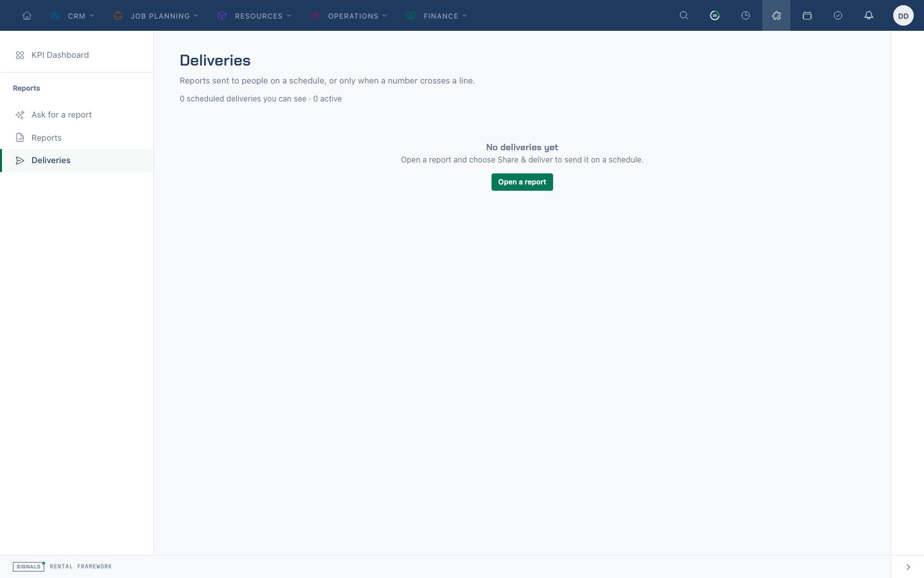The width and height of the screenshot is (924, 578).
Task: Click the puzzle piece extensions icon
Action: click(776, 15)
